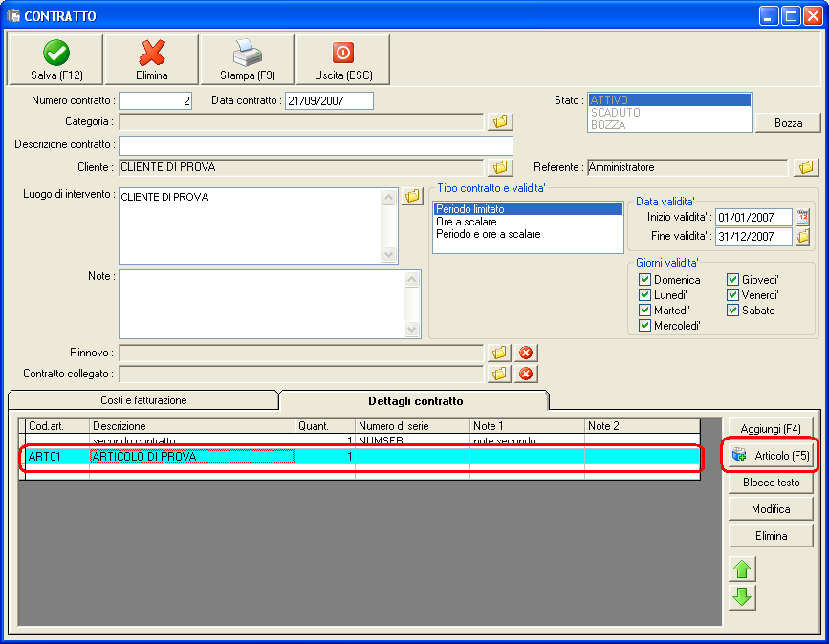Click the Note 1 column header

click(x=527, y=426)
